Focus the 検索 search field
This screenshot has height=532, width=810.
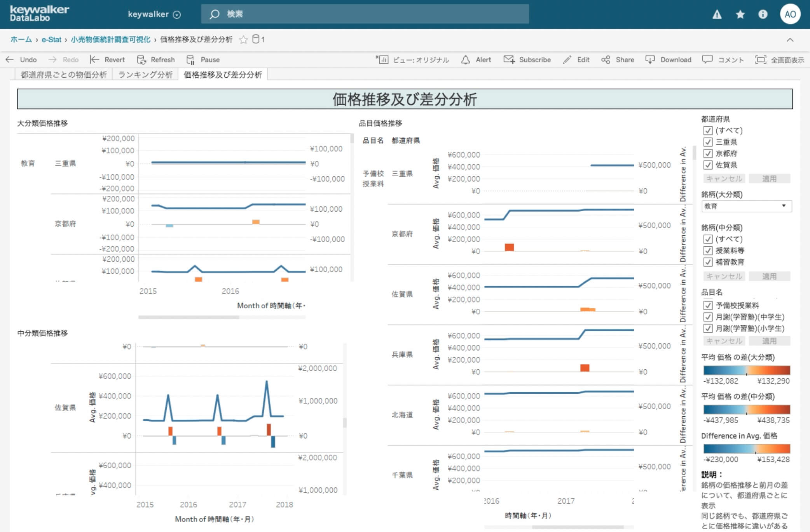click(x=365, y=14)
